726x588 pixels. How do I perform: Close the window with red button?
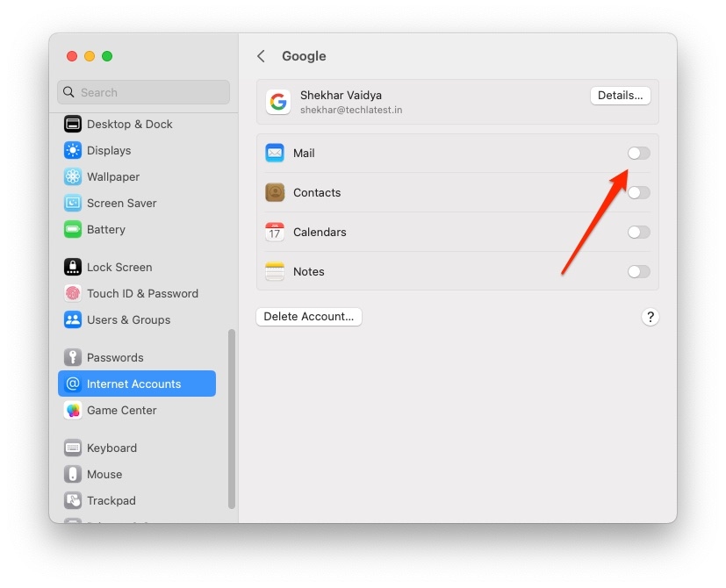coord(72,56)
